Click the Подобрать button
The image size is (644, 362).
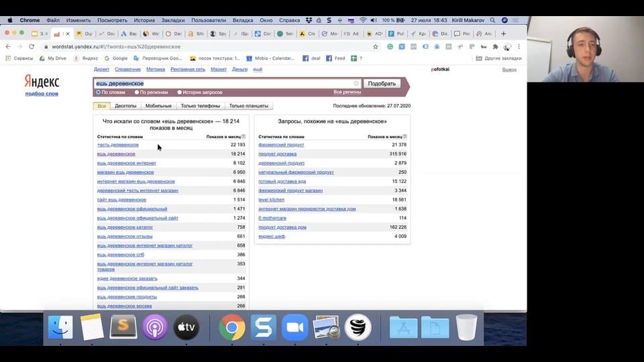pyautogui.click(x=382, y=83)
